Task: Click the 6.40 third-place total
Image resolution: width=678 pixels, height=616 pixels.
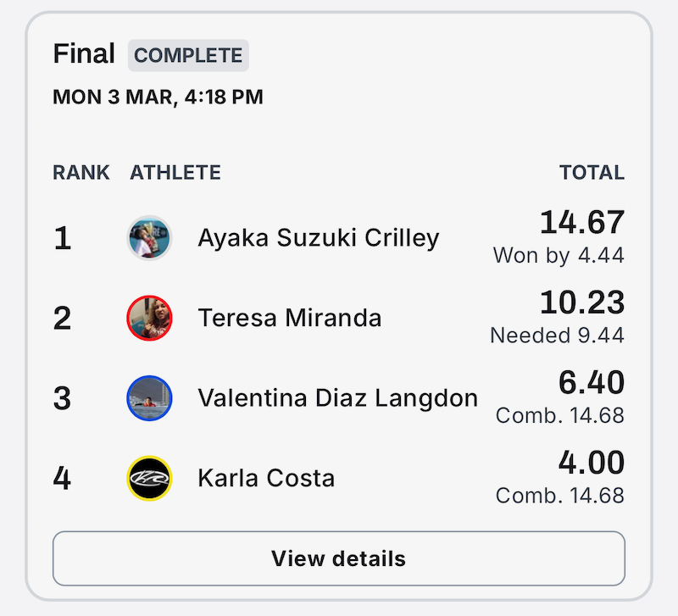Action: click(x=591, y=383)
